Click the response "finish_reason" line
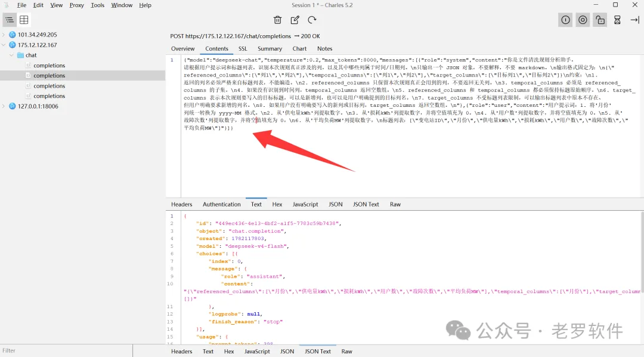This screenshot has width=644, height=357. (x=246, y=322)
